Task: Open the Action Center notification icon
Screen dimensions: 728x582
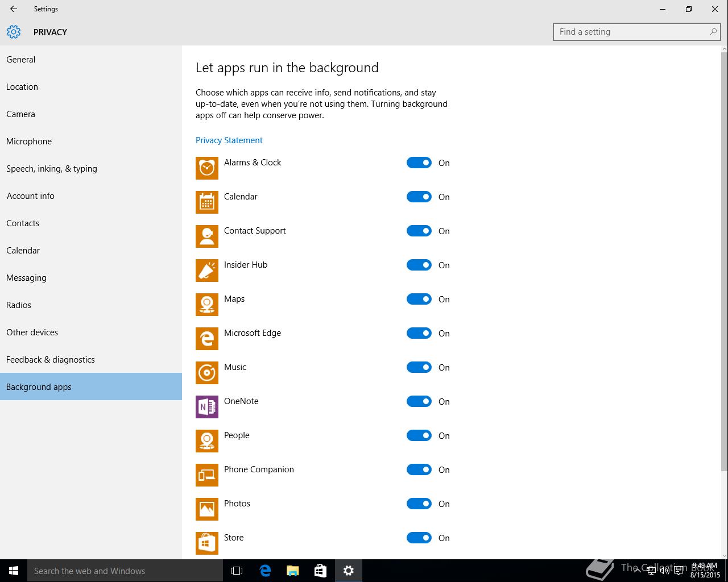Action: 679,571
